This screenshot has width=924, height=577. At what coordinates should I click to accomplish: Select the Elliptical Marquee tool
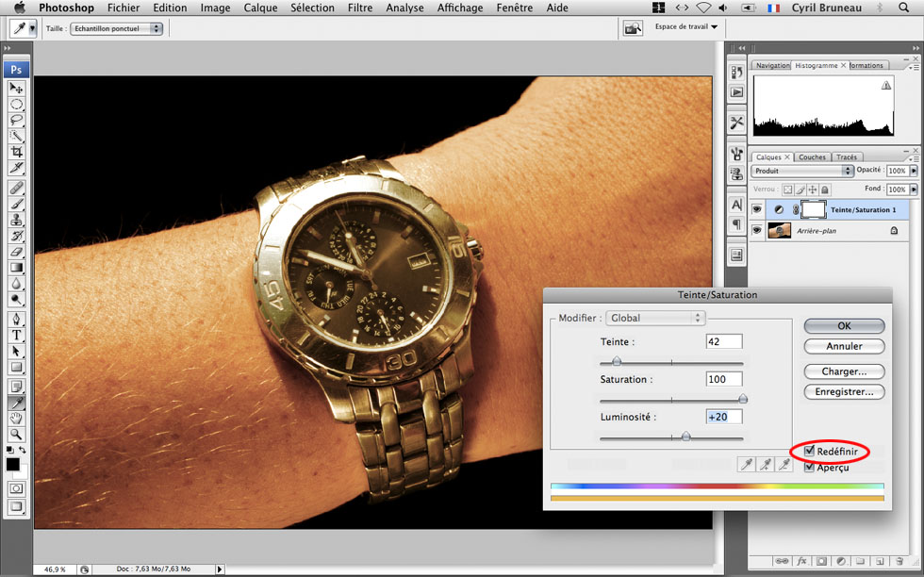(17, 105)
